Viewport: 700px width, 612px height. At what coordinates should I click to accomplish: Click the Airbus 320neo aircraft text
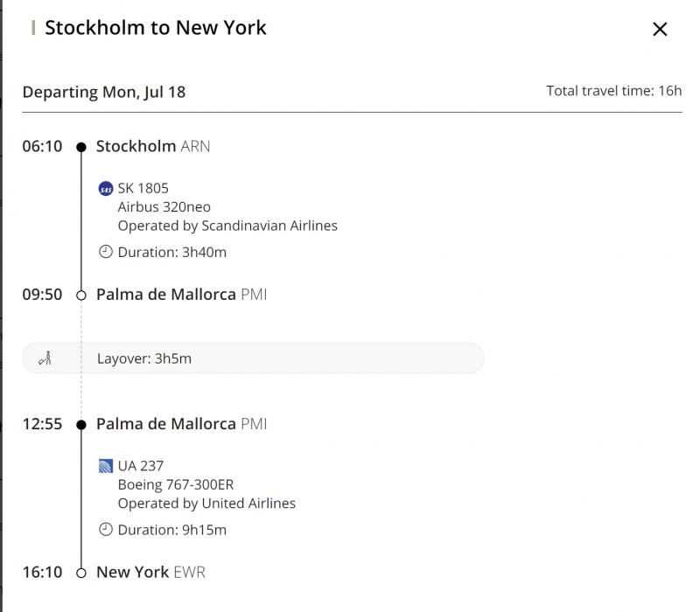pyautogui.click(x=164, y=207)
